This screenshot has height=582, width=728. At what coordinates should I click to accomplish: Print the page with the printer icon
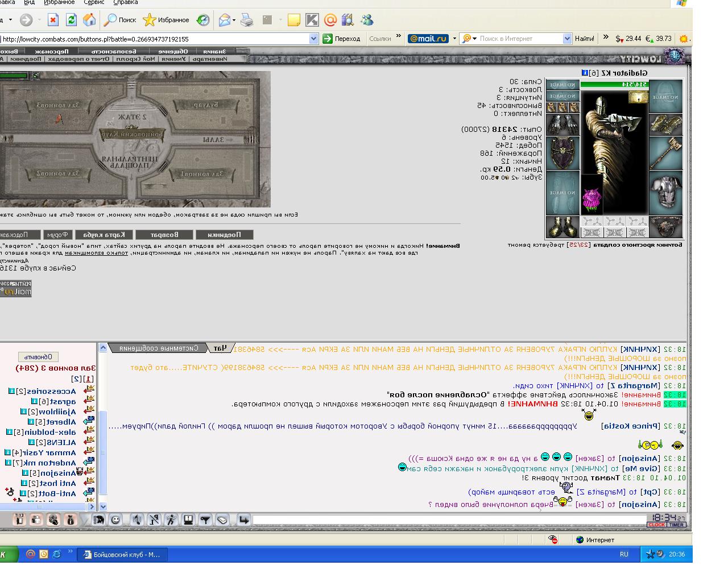pyautogui.click(x=246, y=20)
